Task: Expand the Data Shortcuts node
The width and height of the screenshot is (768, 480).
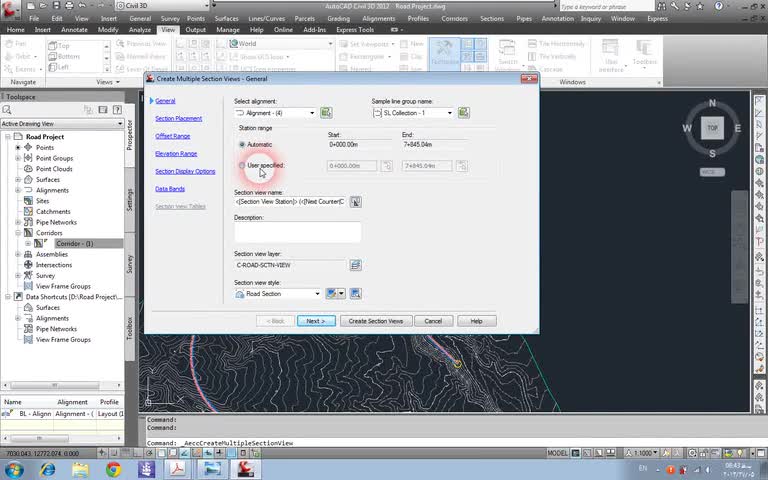Action: click(x=7, y=297)
